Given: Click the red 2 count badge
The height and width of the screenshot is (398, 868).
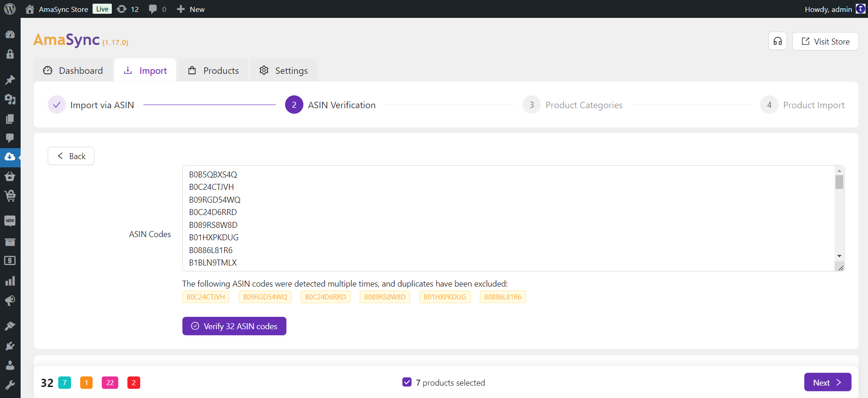Looking at the screenshot, I should [x=134, y=382].
